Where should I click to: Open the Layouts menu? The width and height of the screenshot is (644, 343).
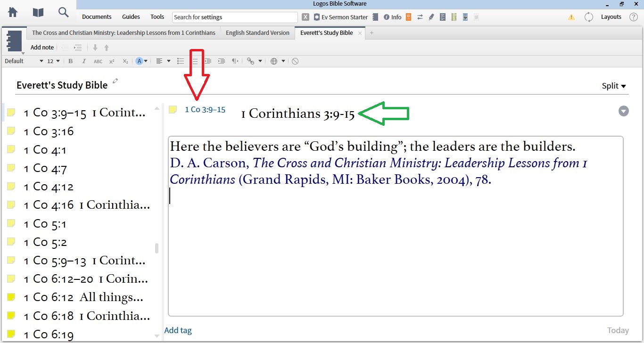611,17
